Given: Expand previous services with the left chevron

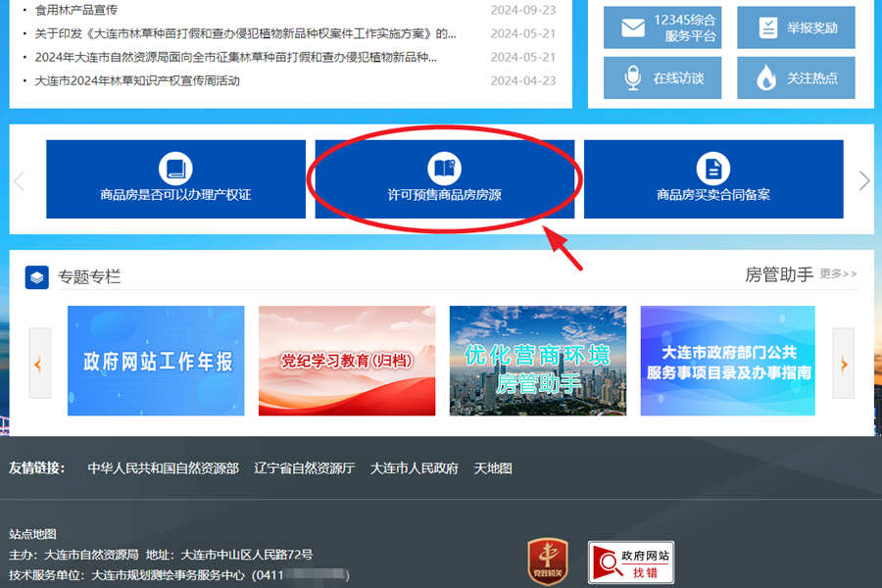Looking at the screenshot, I should 18,178.
